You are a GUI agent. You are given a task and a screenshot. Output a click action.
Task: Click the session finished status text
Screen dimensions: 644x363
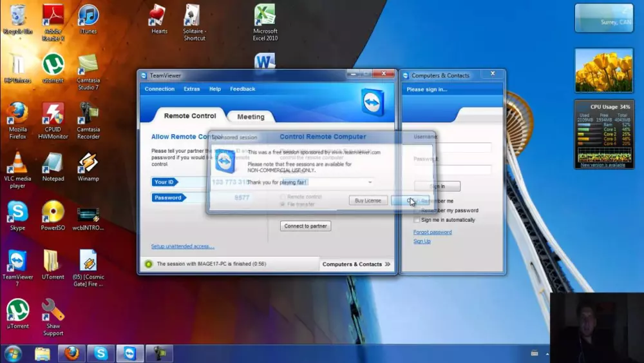(211, 264)
